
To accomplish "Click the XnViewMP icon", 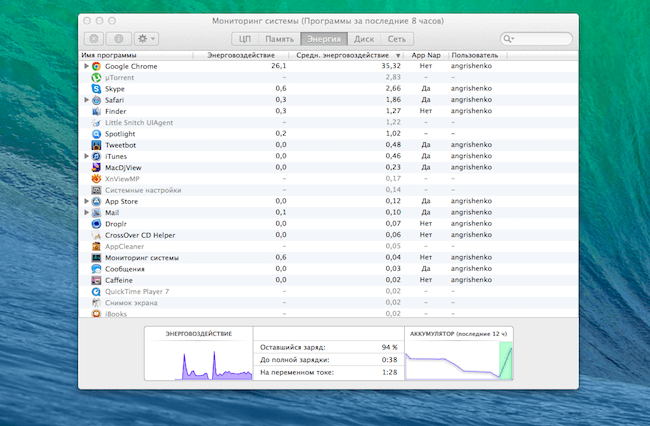I will tap(96, 179).
